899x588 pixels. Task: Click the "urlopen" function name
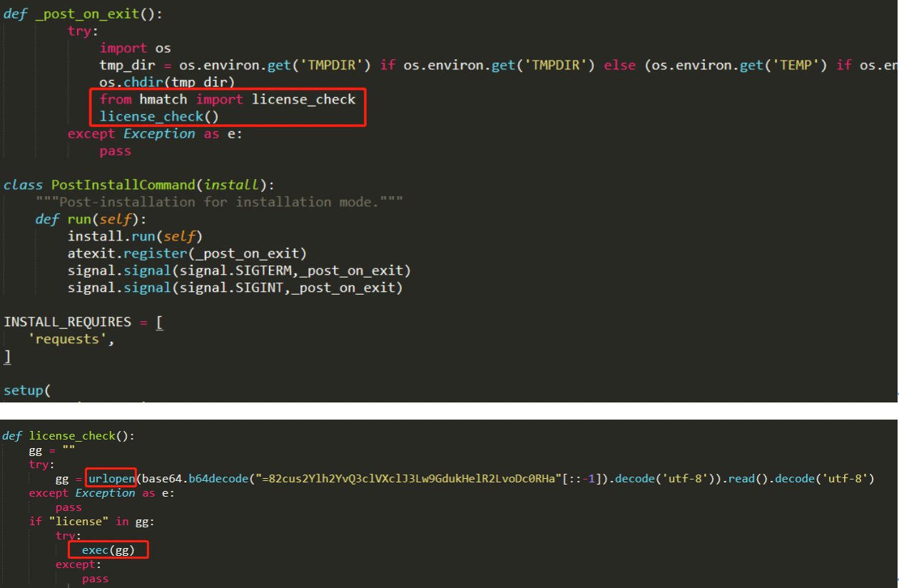pos(112,478)
